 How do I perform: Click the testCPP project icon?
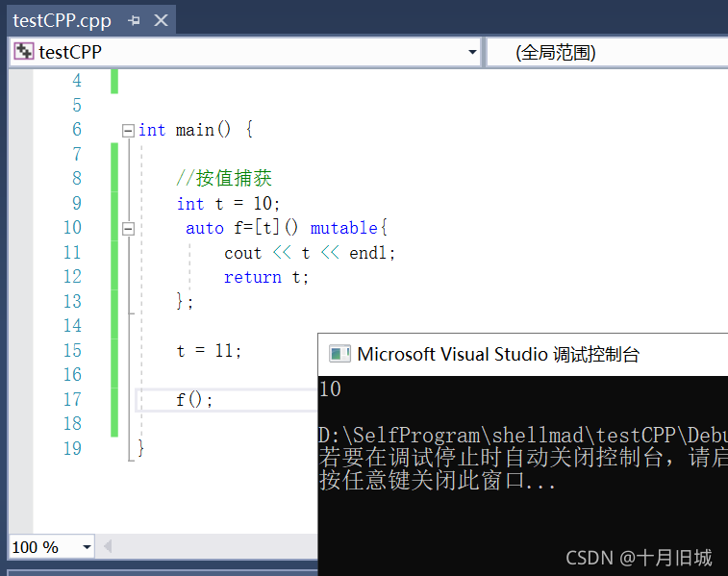[23, 52]
